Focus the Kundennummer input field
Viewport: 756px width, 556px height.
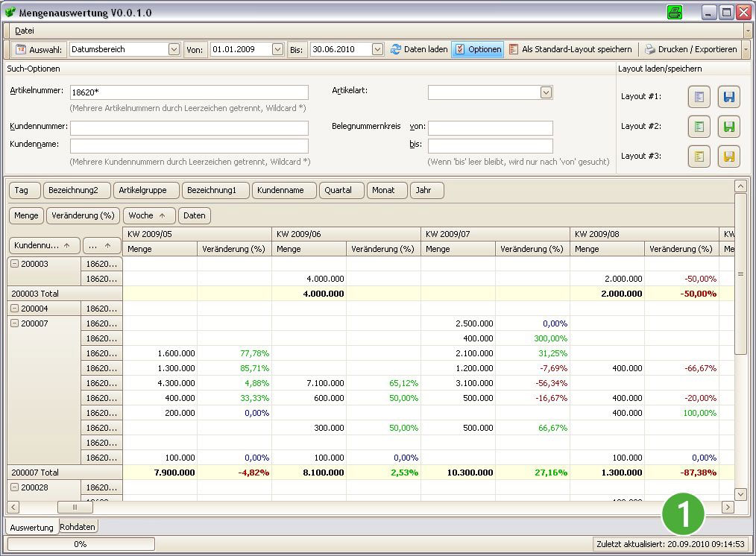tap(189, 128)
